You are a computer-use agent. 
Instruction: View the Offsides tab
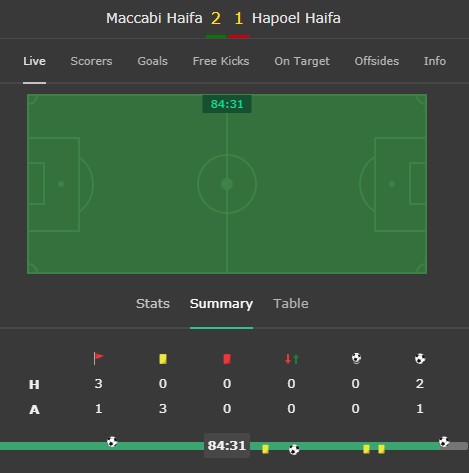pos(377,61)
